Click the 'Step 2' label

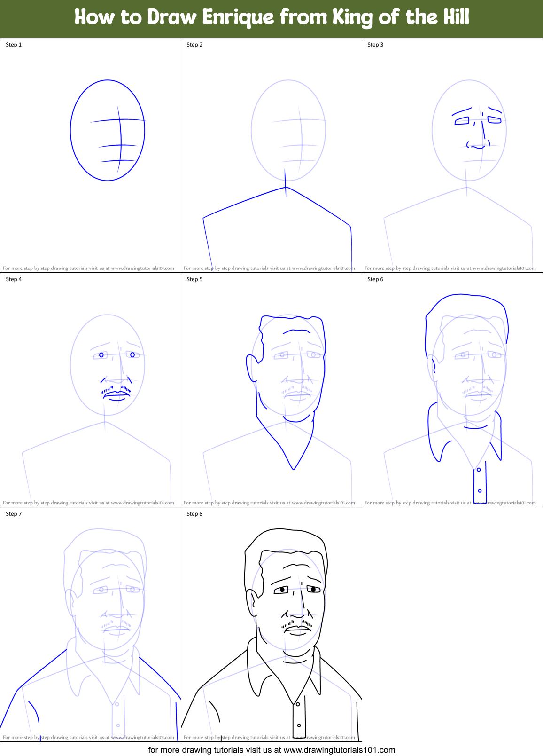coord(194,45)
